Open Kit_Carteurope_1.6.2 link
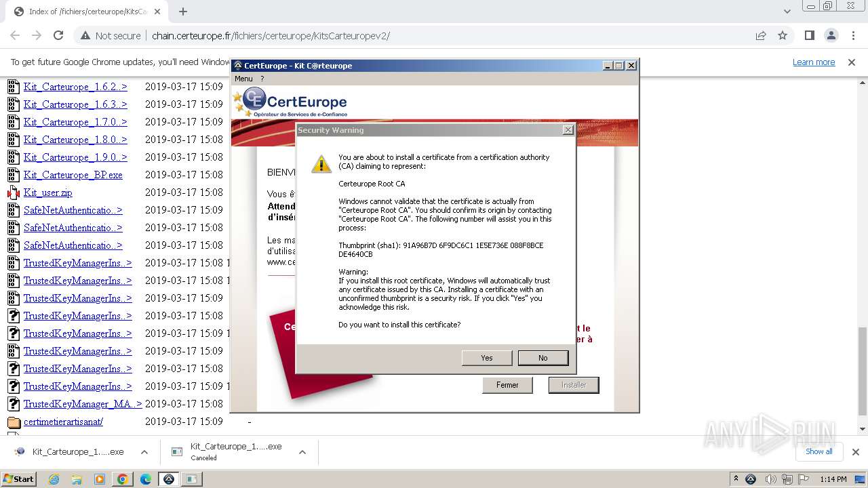The height and width of the screenshot is (488, 868). pos(75,87)
